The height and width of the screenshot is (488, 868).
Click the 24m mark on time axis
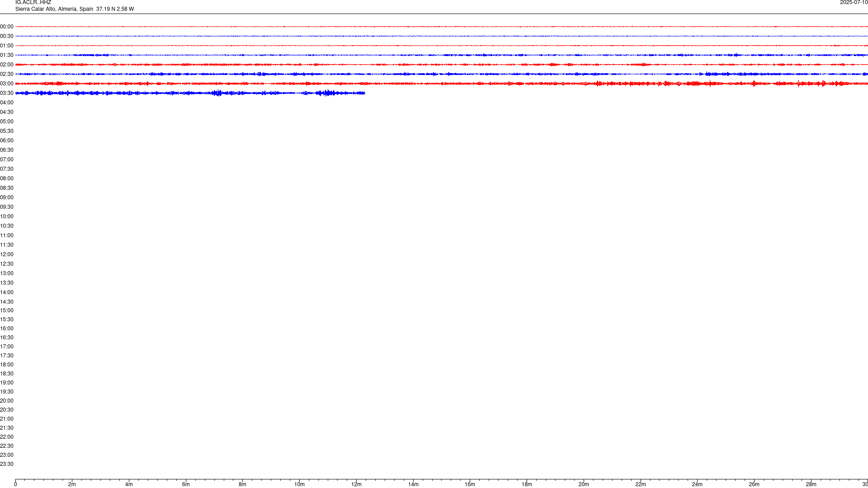coord(697,484)
